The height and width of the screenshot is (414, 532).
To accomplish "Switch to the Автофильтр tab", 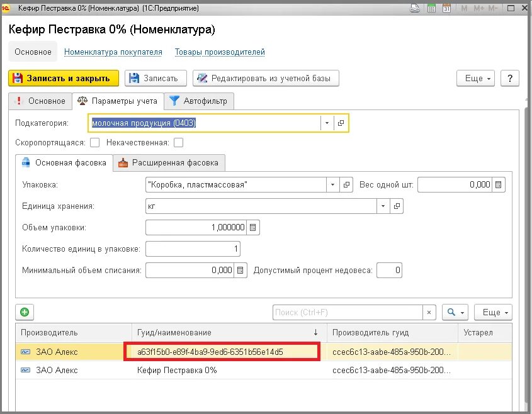I will tap(199, 101).
